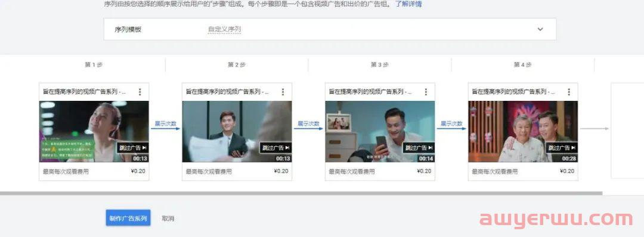Click the ¥0.20 bid on step 4 card
The image size is (644, 237).
click(567, 171)
